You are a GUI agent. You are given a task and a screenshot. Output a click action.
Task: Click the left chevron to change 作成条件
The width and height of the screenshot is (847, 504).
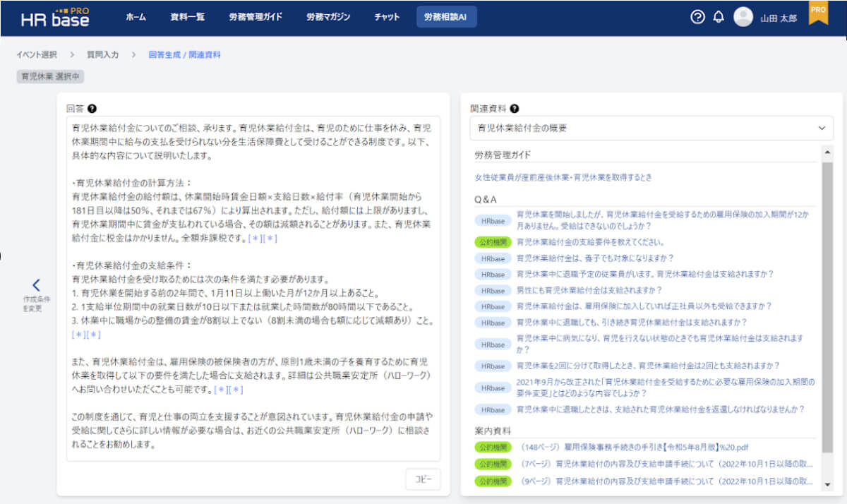click(37, 285)
